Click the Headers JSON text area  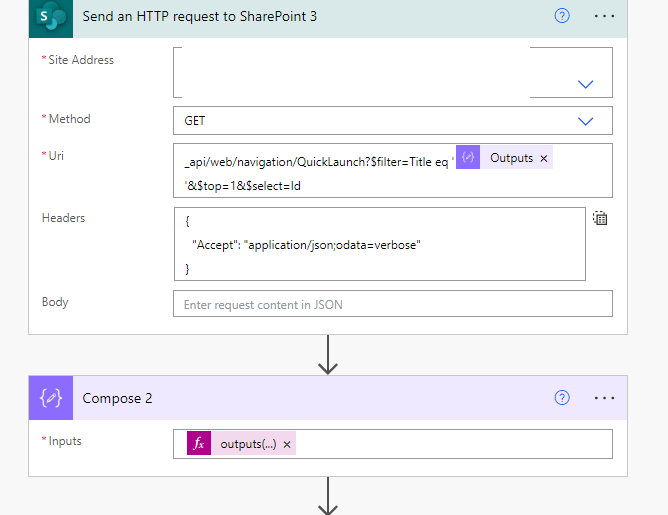coord(378,244)
